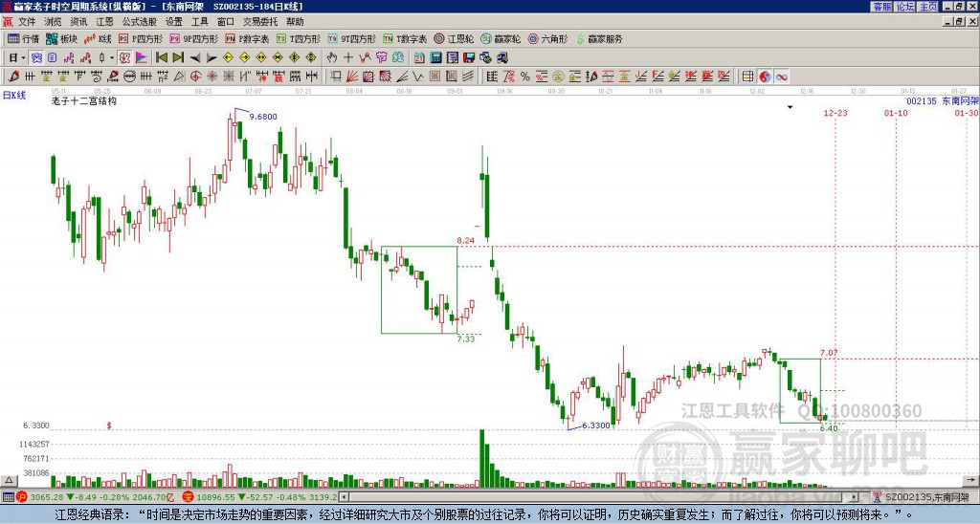Toggle the infinity loop icon
Screen dimensions: 980x524
pos(781,76)
